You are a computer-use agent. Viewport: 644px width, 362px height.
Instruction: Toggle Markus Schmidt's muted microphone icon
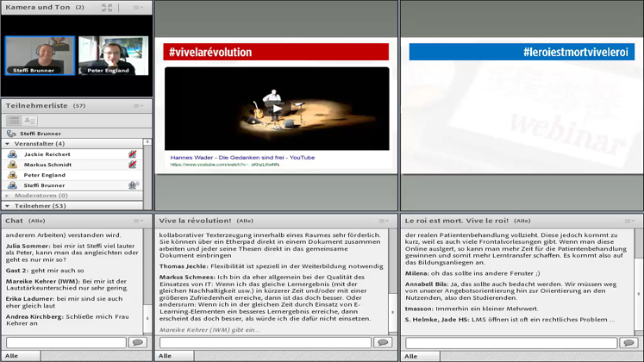pos(133,165)
